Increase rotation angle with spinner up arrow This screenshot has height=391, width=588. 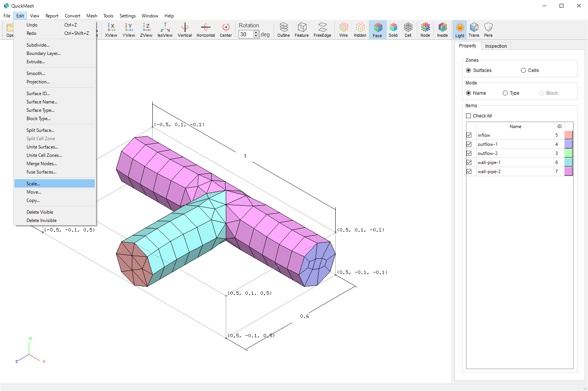(x=256, y=32)
